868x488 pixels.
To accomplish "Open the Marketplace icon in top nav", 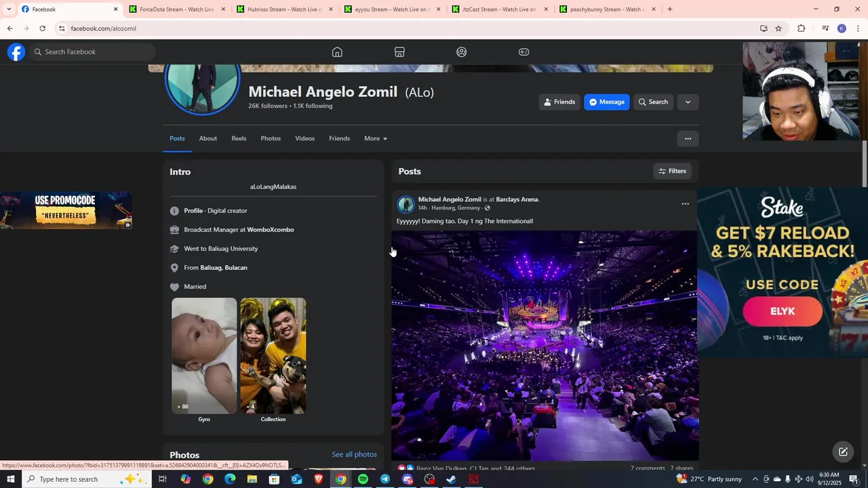I will 399,52.
